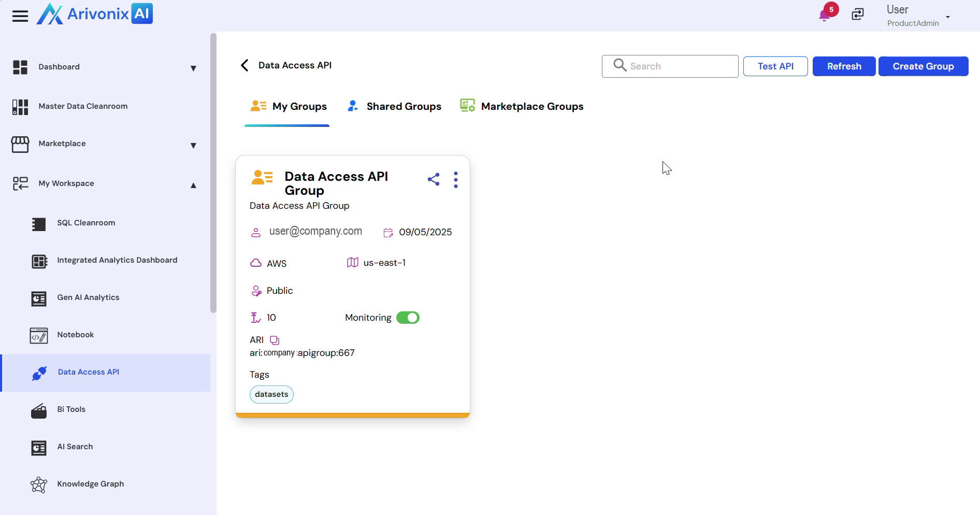
Task: Share the Data Access API Group
Action: pyautogui.click(x=434, y=179)
